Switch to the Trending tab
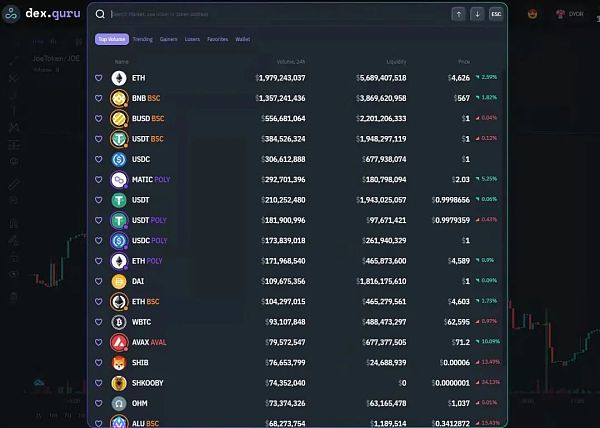 click(x=142, y=39)
